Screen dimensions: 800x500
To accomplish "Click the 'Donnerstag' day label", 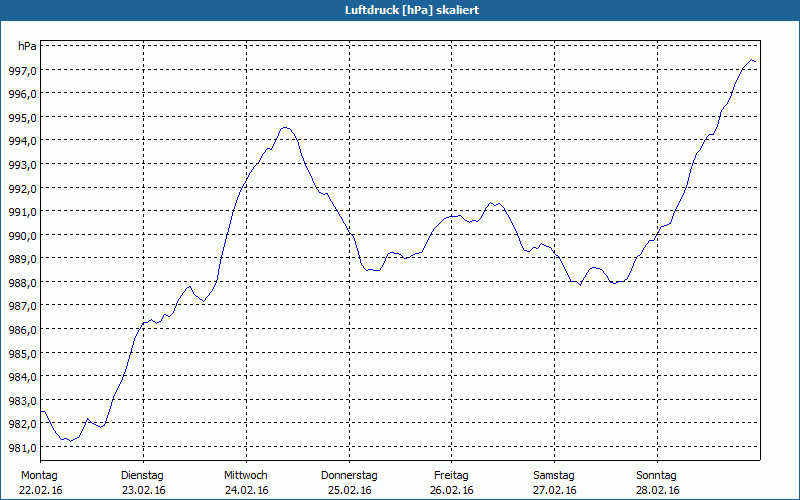I will coord(349,476).
